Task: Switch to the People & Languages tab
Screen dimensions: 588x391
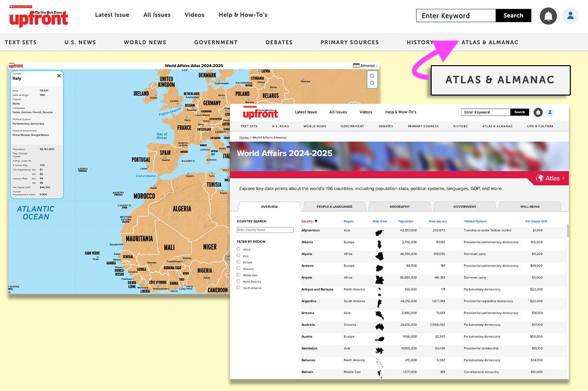Action: coord(334,207)
